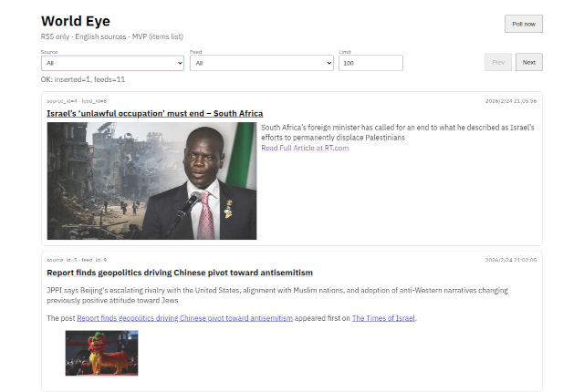Image resolution: width=584 pixels, height=392 pixels.
Task: Click the OK inserted=1 status message
Action: [83, 80]
